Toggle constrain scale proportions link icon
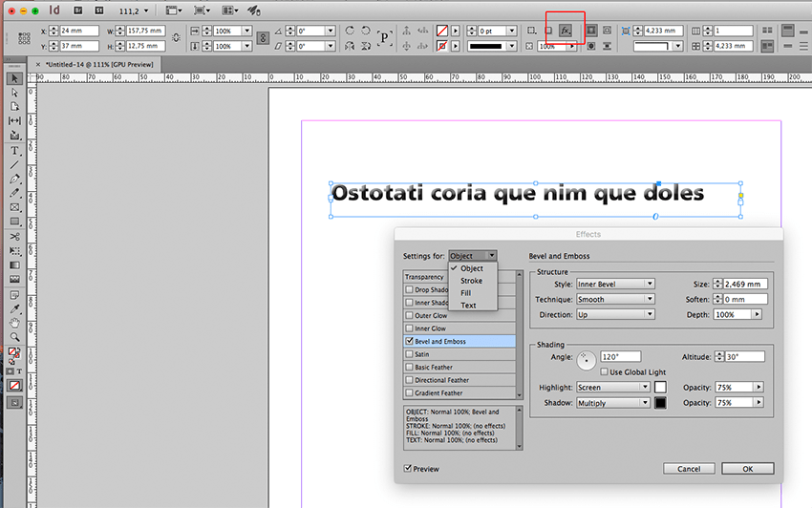The image size is (812, 508). pos(263,38)
